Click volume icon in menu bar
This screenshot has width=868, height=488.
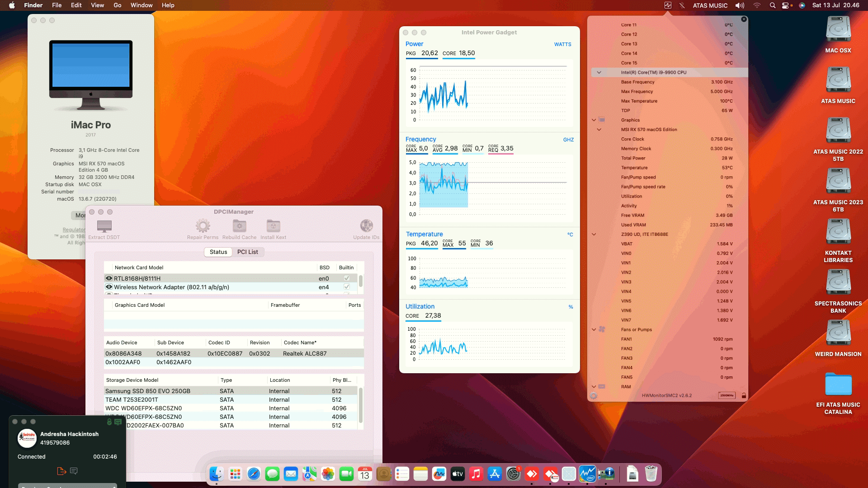[740, 5]
